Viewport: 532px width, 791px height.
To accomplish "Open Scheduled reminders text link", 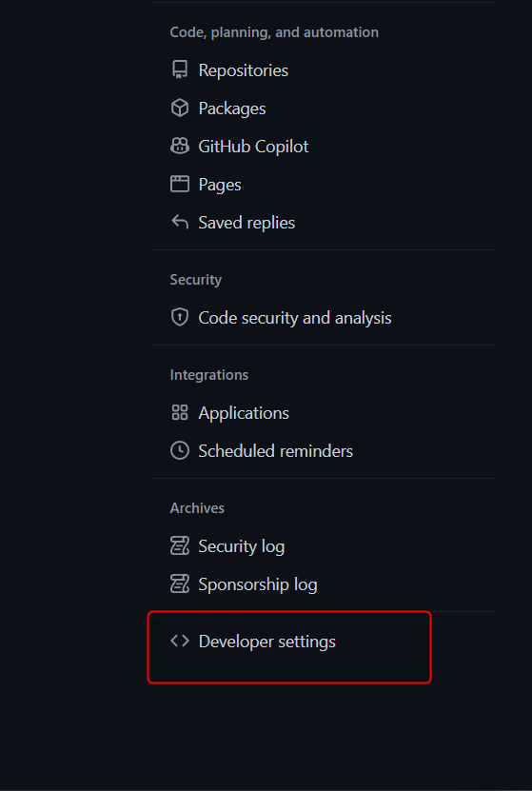I will [275, 451].
